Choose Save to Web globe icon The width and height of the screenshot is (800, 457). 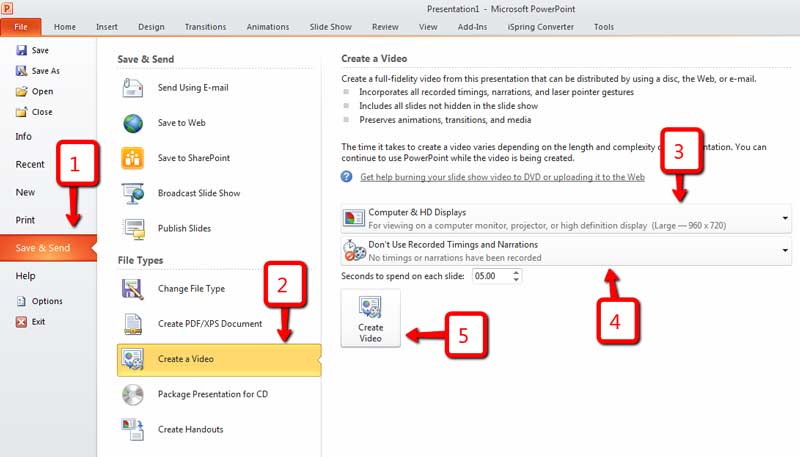(x=134, y=123)
